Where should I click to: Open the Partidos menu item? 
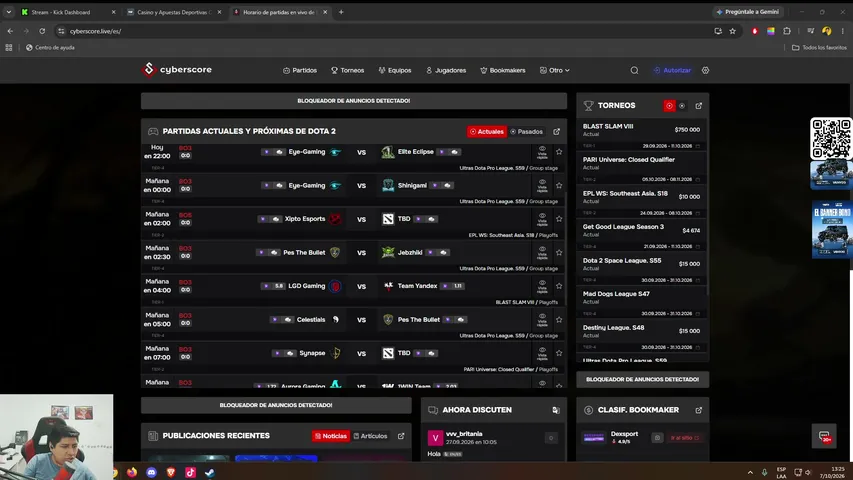(300, 70)
